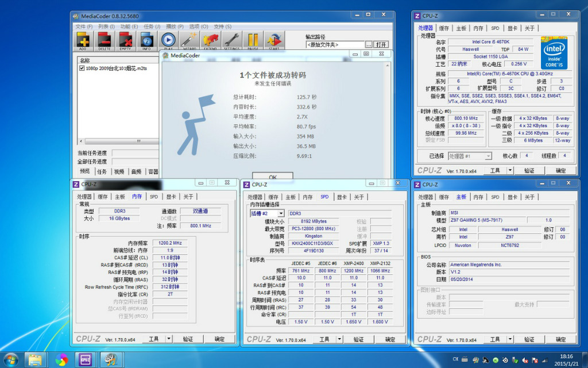Select 关于 tab in mainboard CPU-Z window
The width and height of the screenshot is (588, 368).
click(529, 197)
